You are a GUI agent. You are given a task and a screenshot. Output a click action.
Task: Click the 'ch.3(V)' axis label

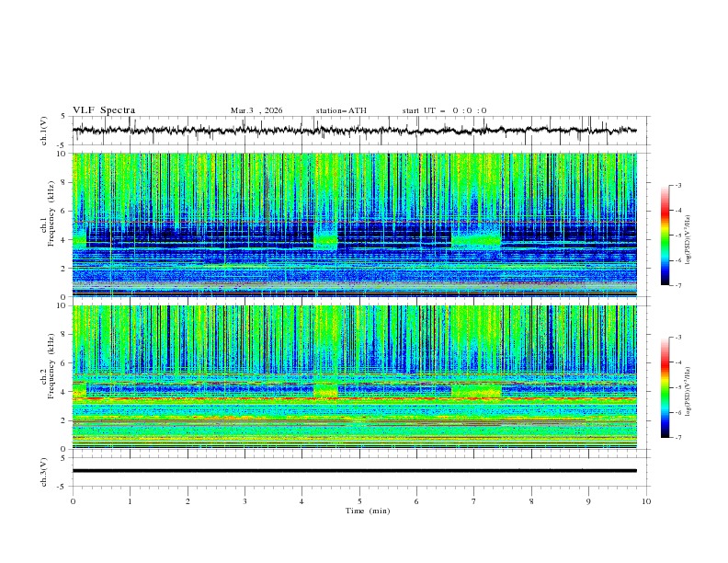[44, 472]
